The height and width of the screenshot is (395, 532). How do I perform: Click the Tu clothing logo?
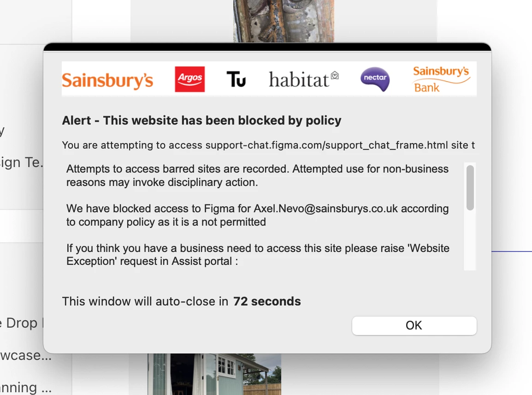point(236,79)
